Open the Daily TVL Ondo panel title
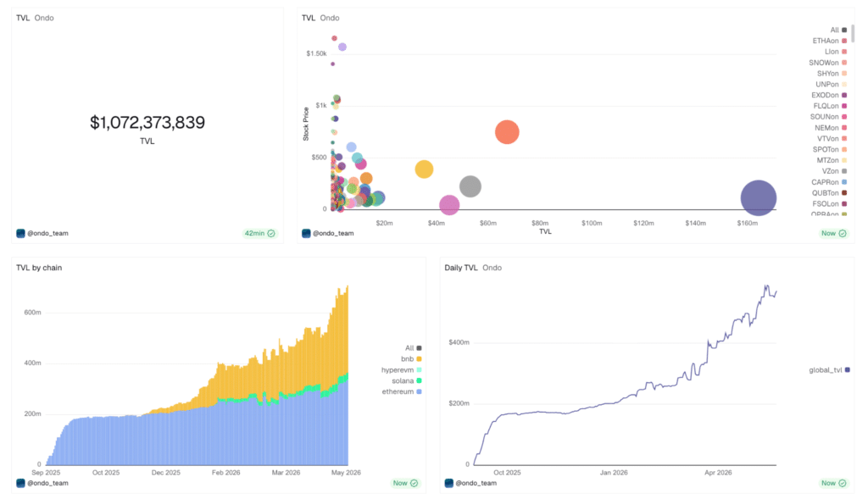The image size is (868, 499). click(473, 268)
